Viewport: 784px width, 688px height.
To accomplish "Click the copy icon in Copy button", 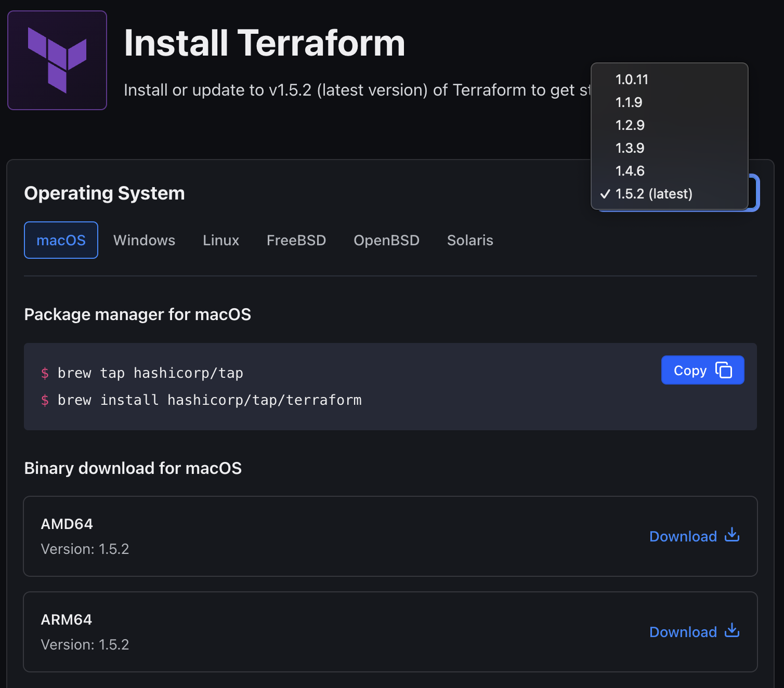I will pyautogui.click(x=724, y=370).
